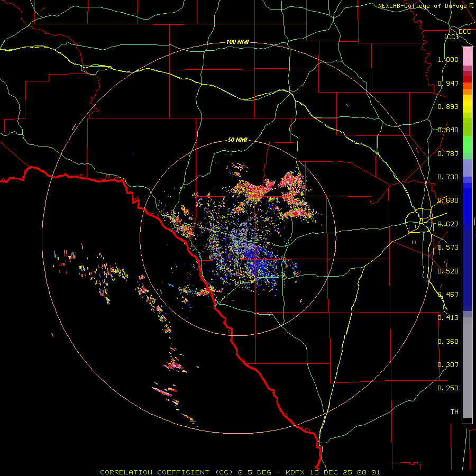The width and height of the screenshot is (476, 476).
Task: Click the 0.467 scale value
Action: point(448,295)
